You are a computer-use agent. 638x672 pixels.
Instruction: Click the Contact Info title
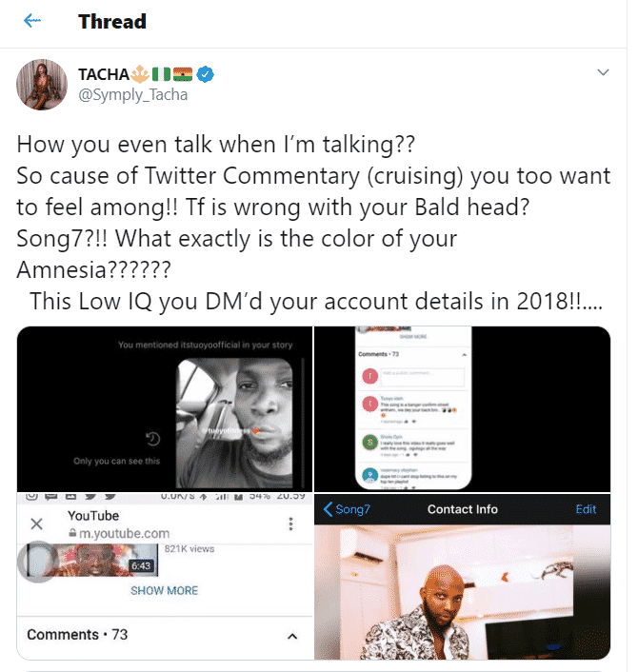pyautogui.click(x=462, y=509)
